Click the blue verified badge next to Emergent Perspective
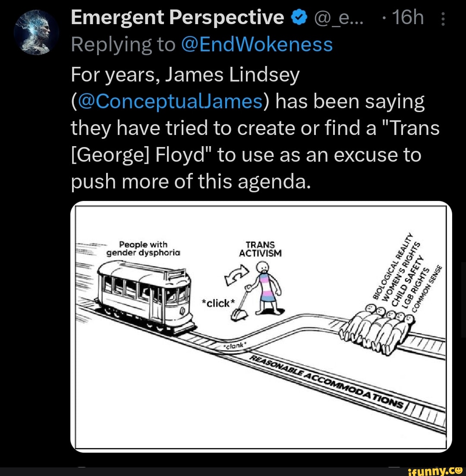Viewport: 466px width, 476px height. point(299,17)
